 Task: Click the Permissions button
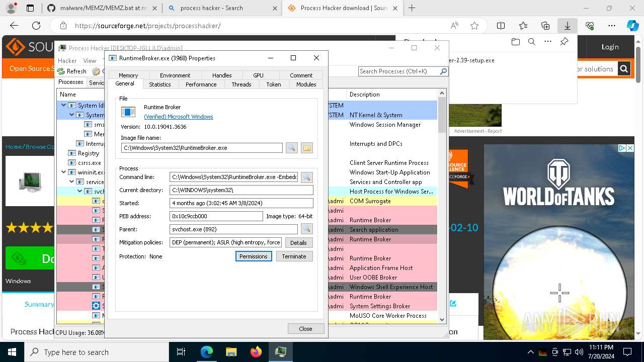pos(254,256)
